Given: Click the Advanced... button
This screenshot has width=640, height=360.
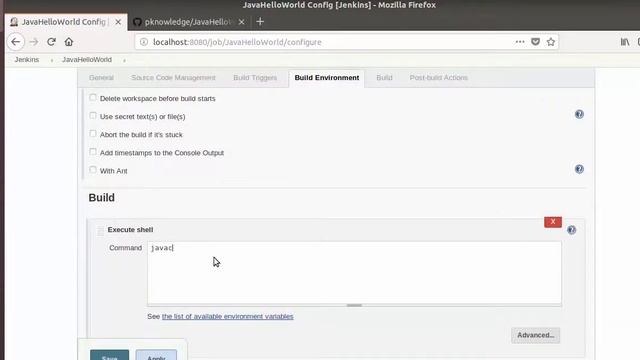Looking at the screenshot, I should tap(536, 335).
